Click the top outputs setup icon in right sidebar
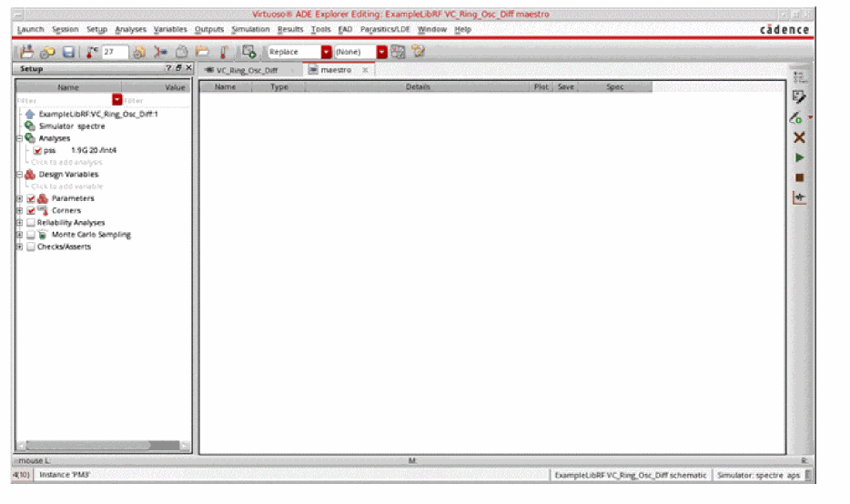The width and height of the screenshot is (850, 504). (x=799, y=77)
